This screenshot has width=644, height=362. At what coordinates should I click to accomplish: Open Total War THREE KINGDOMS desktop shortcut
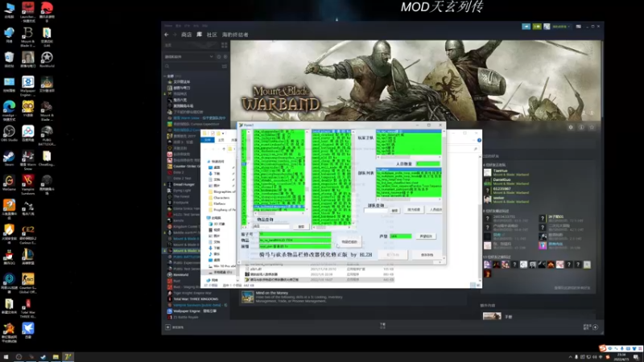28,308
